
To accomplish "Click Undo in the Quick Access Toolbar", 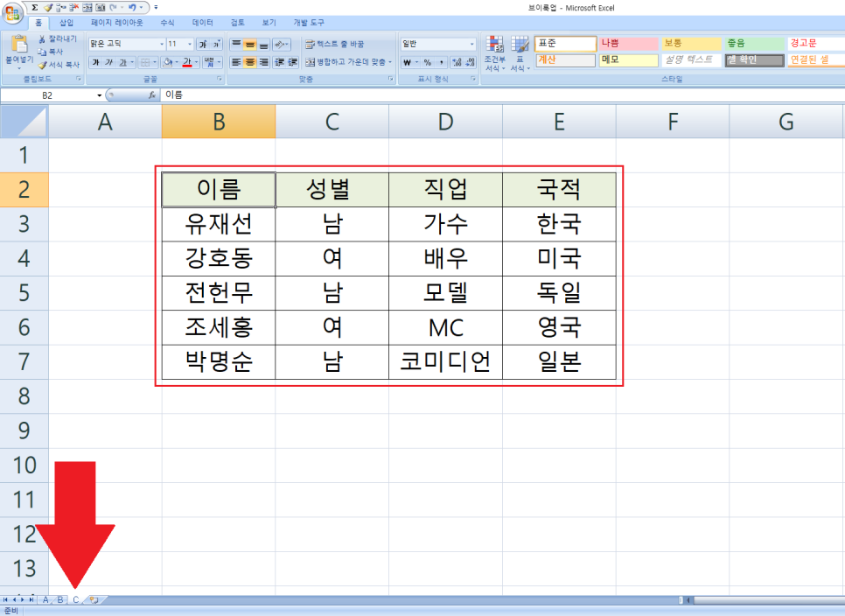I will click(132, 7).
